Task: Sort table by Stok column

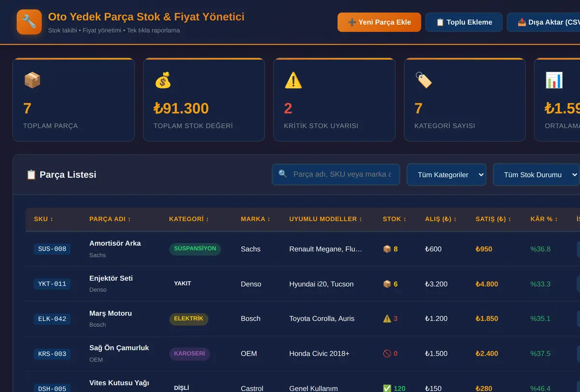Action: point(394,219)
